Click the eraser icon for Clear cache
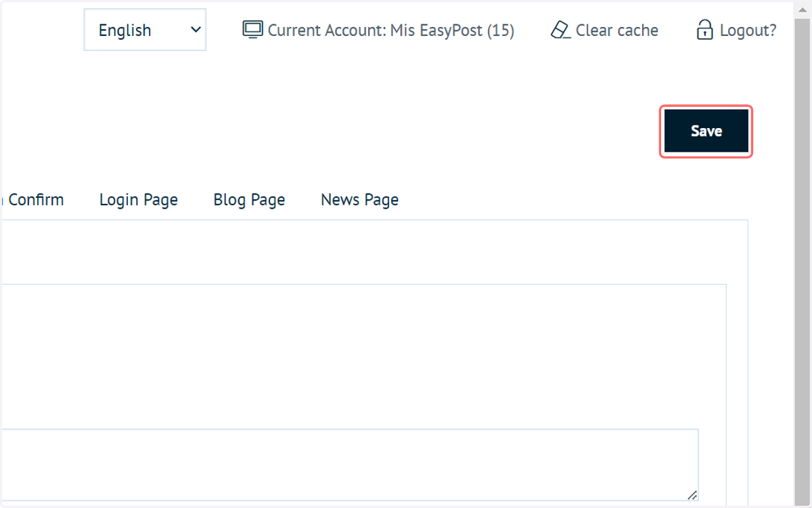Image resolution: width=812 pixels, height=508 pixels. pyautogui.click(x=560, y=30)
